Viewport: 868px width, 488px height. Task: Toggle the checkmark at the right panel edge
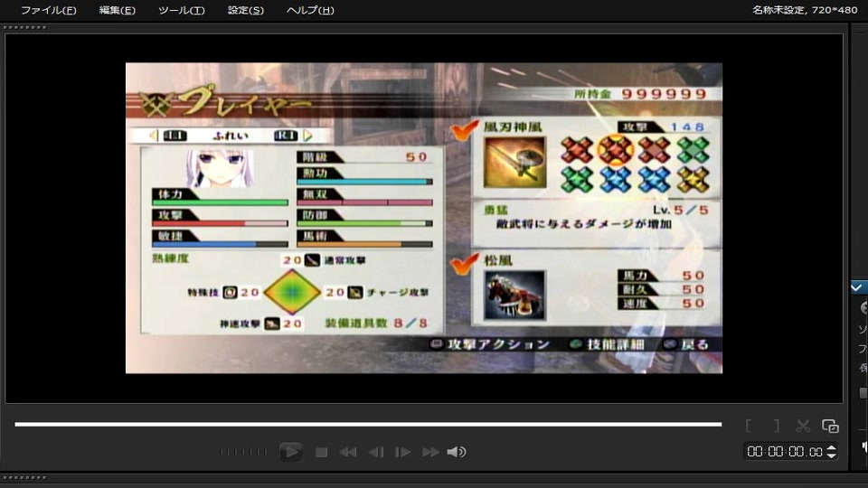click(x=856, y=287)
